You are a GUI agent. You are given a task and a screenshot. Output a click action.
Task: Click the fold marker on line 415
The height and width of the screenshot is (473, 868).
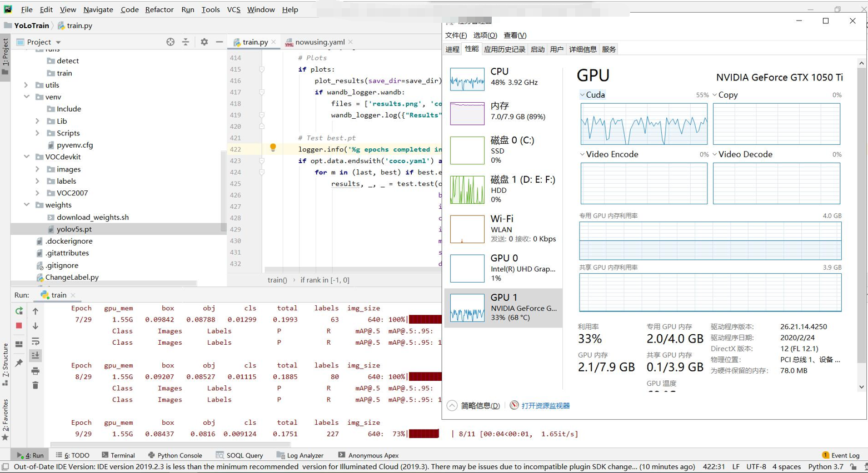point(262,69)
